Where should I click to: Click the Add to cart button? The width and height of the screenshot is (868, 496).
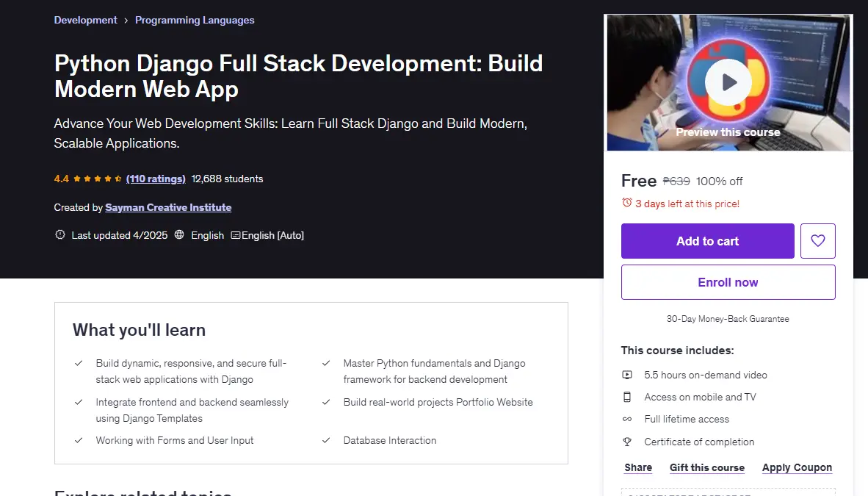pyautogui.click(x=707, y=240)
